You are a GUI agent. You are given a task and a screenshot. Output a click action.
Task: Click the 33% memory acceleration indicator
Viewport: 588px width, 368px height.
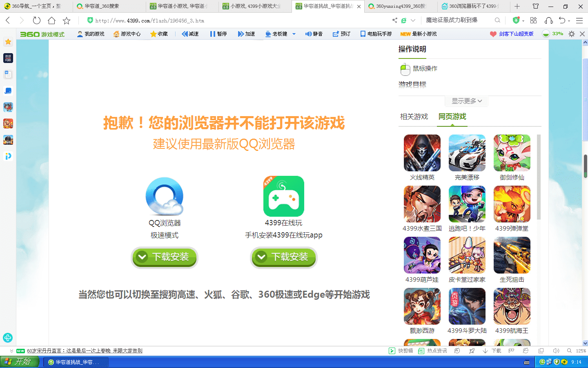point(552,34)
